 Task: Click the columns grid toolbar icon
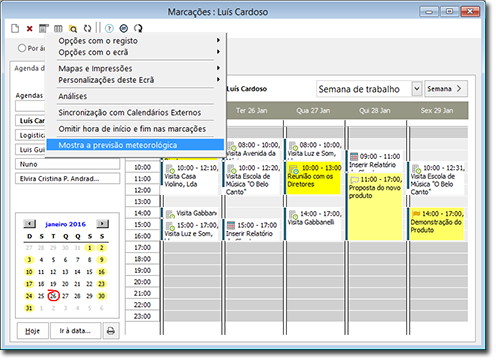tap(58, 29)
